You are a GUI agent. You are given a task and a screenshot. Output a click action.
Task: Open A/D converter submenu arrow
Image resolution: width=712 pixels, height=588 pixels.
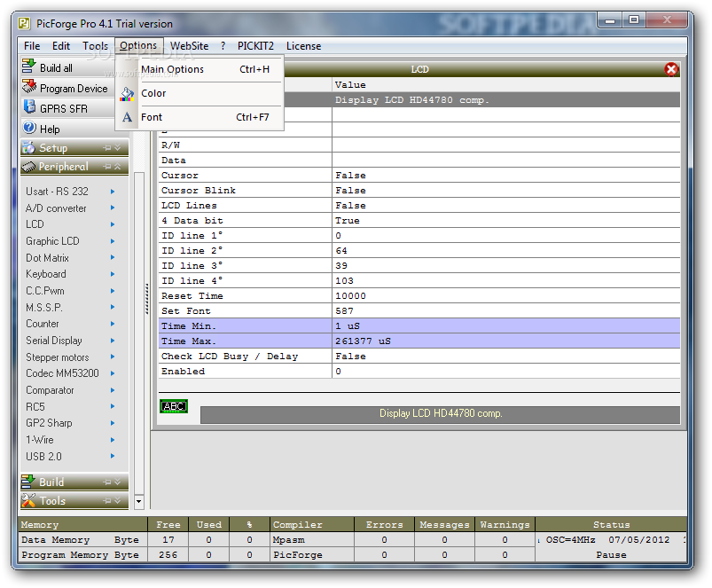[113, 208]
